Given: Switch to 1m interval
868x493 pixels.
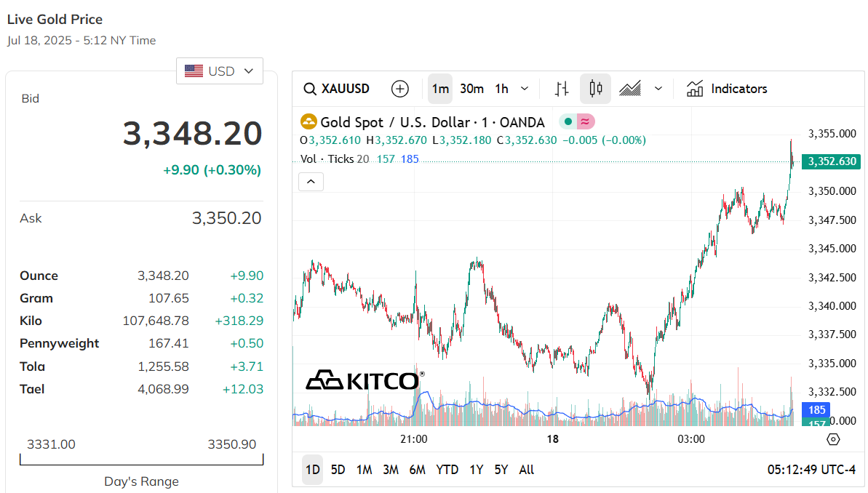Looking at the screenshot, I should [x=440, y=89].
